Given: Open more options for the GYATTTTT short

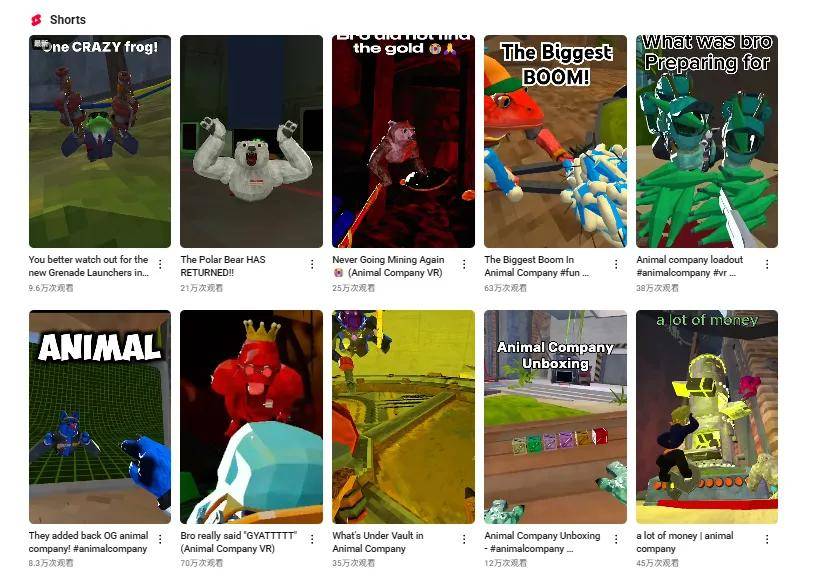Looking at the screenshot, I should click(x=312, y=539).
